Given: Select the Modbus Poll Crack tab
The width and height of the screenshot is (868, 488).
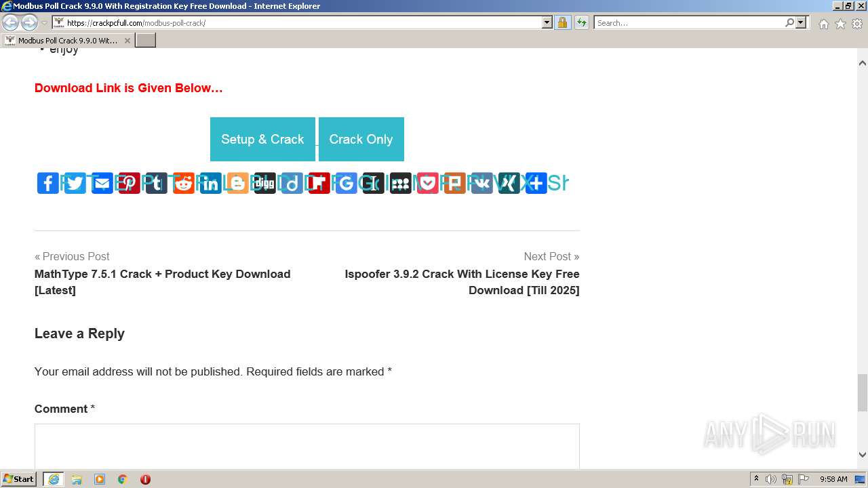Looking at the screenshot, I should (x=67, y=41).
